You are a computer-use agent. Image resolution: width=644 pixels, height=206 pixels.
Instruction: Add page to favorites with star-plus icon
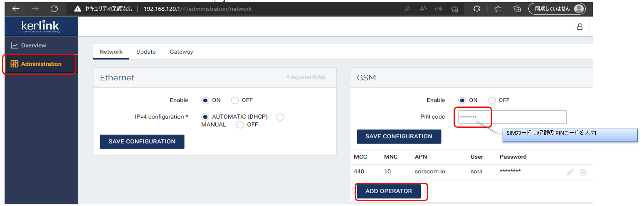pos(454,9)
